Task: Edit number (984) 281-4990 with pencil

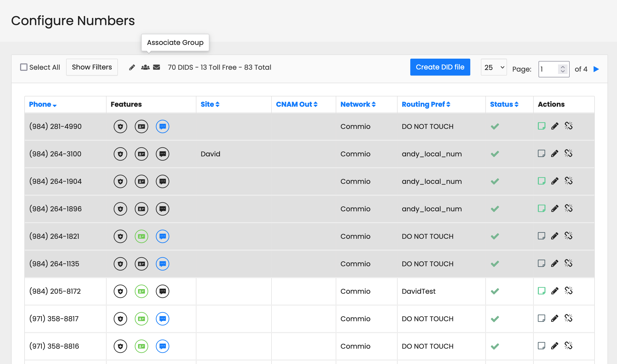Action: (555, 126)
